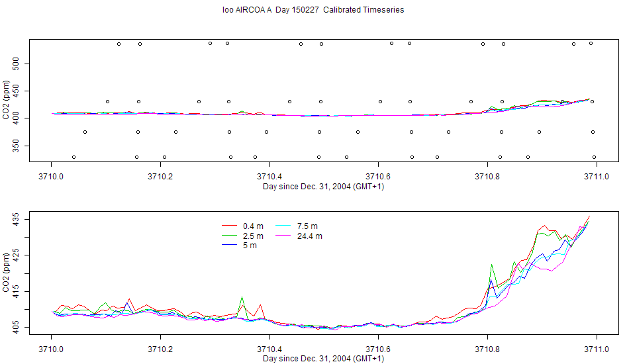Select the "2.5 m" legend label
The image size is (629, 364).
click(253, 236)
